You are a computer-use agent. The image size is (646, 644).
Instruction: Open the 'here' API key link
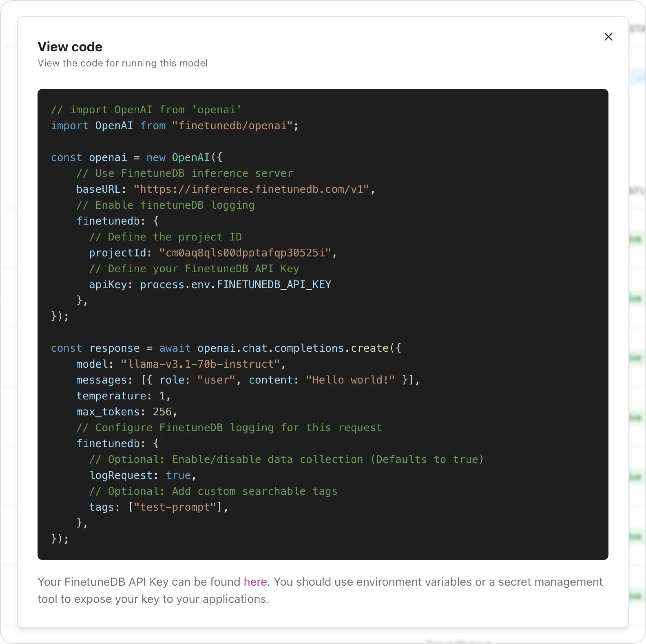(255, 582)
